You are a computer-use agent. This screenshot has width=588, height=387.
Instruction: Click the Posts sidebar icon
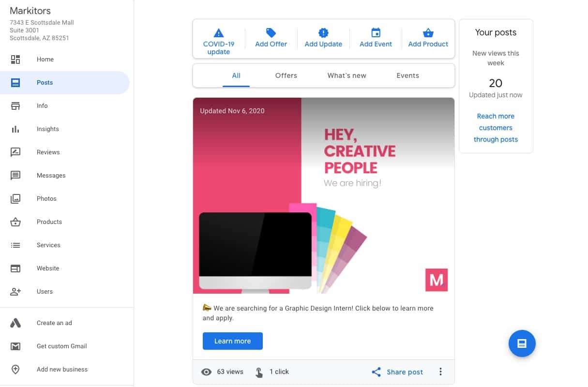point(15,83)
